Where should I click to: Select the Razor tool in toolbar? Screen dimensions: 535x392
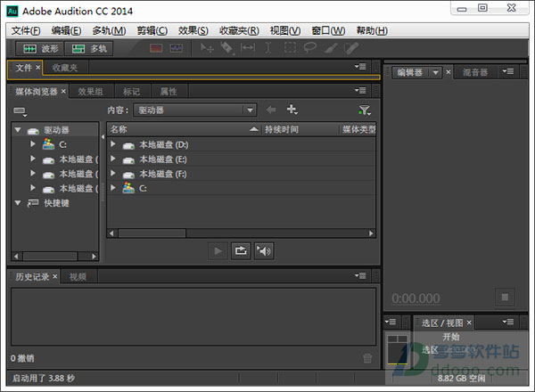226,48
